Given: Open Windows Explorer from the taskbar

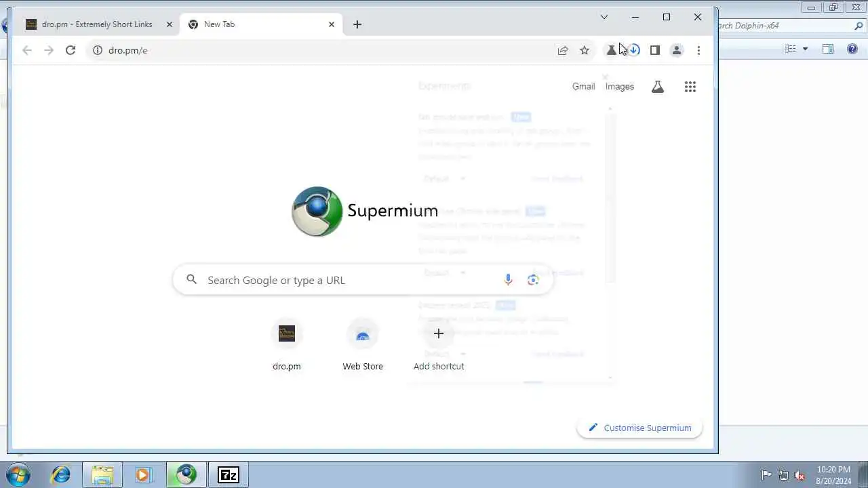Looking at the screenshot, I should [102, 474].
